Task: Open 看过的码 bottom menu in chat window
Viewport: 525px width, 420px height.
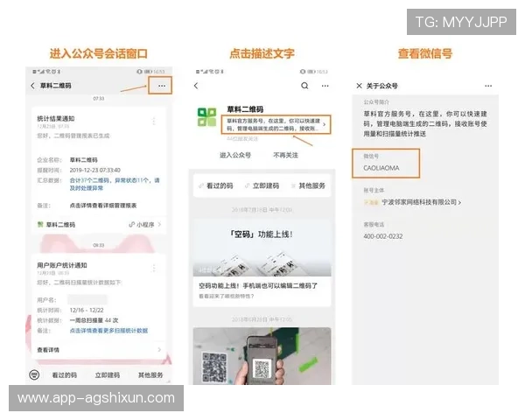Action: pyautogui.click(x=64, y=375)
